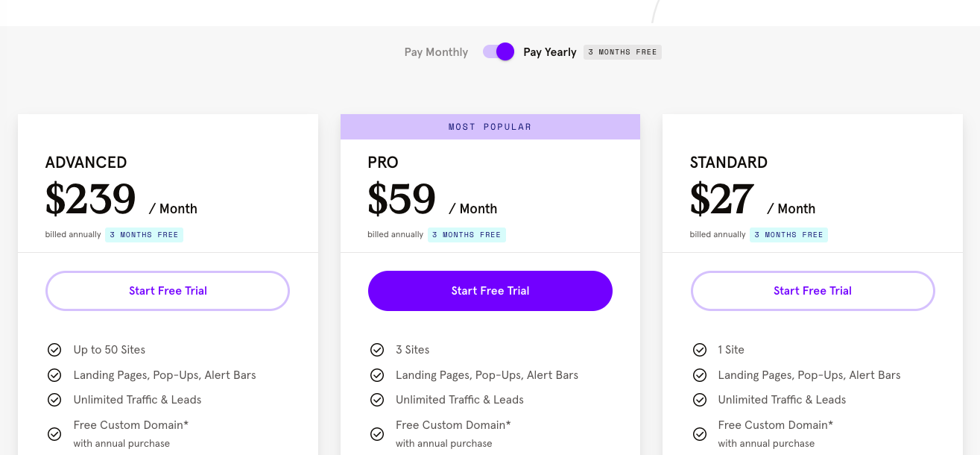The height and width of the screenshot is (455, 980).
Task: Click Free Custom Domain text in Pro plan
Action: pos(453,425)
